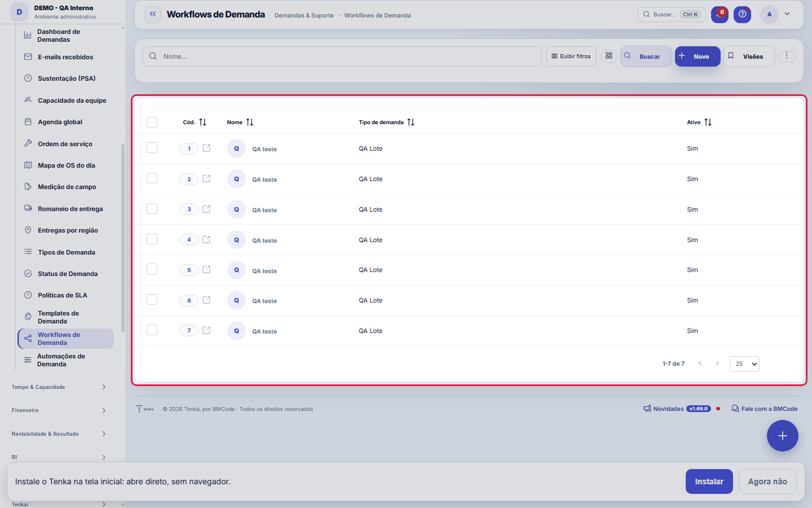812x508 pixels.
Task: Open the user avatar A
Action: click(x=769, y=15)
